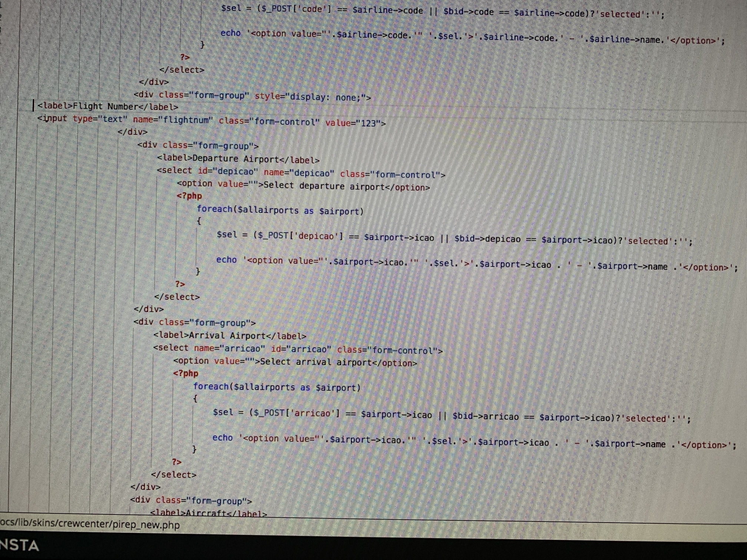Click the Flight Number label line
The width and height of the screenshot is (747, 560).
click(108, 106)
